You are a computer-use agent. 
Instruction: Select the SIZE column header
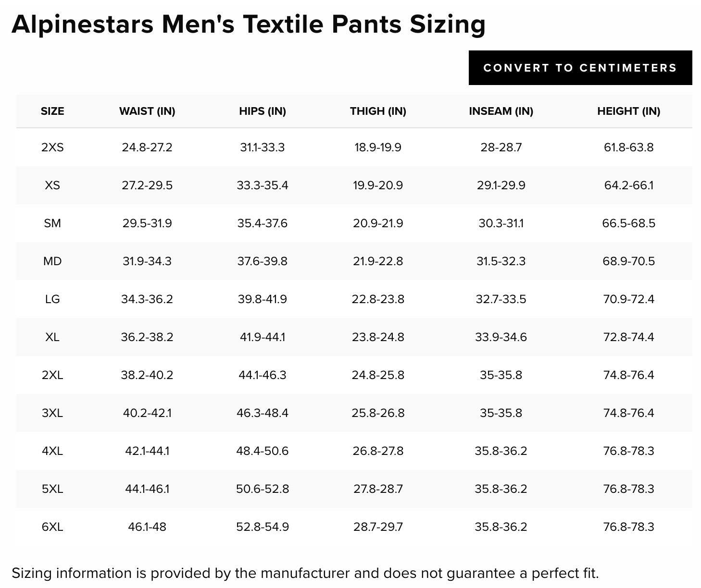pyautogui.click(x=52, y=111)
